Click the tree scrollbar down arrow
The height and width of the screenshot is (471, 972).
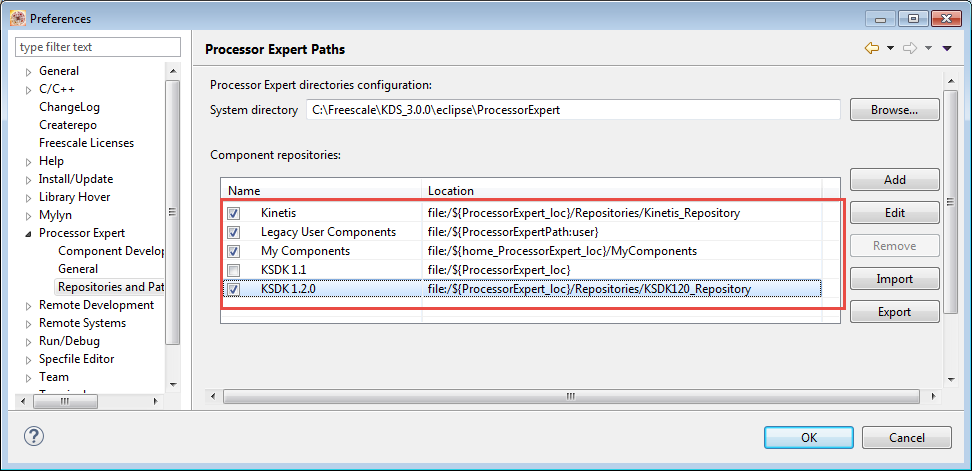click(x=173, y=384)
